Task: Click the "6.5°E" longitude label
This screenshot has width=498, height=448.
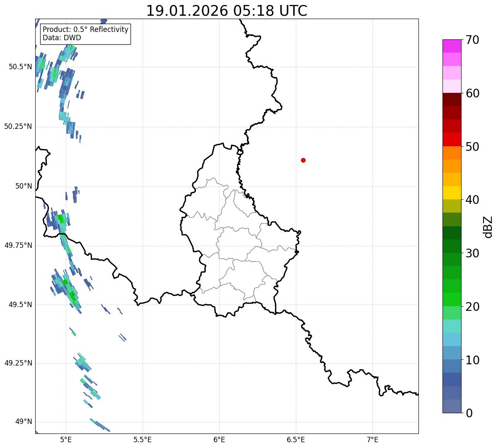Action: click(x=296, y=440)
